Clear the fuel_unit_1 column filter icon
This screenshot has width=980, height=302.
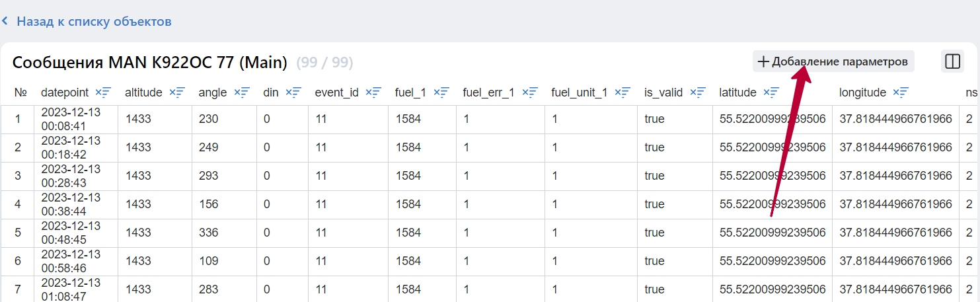[623, 93]
